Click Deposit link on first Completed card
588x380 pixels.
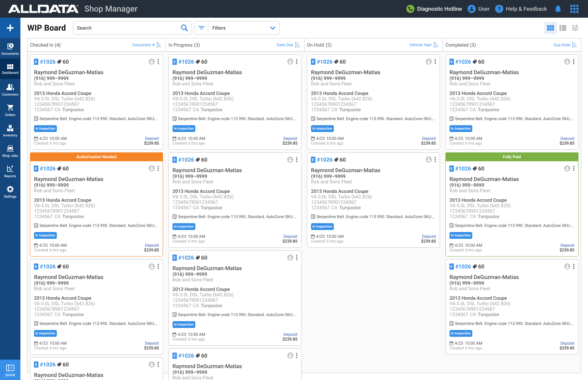567,138
